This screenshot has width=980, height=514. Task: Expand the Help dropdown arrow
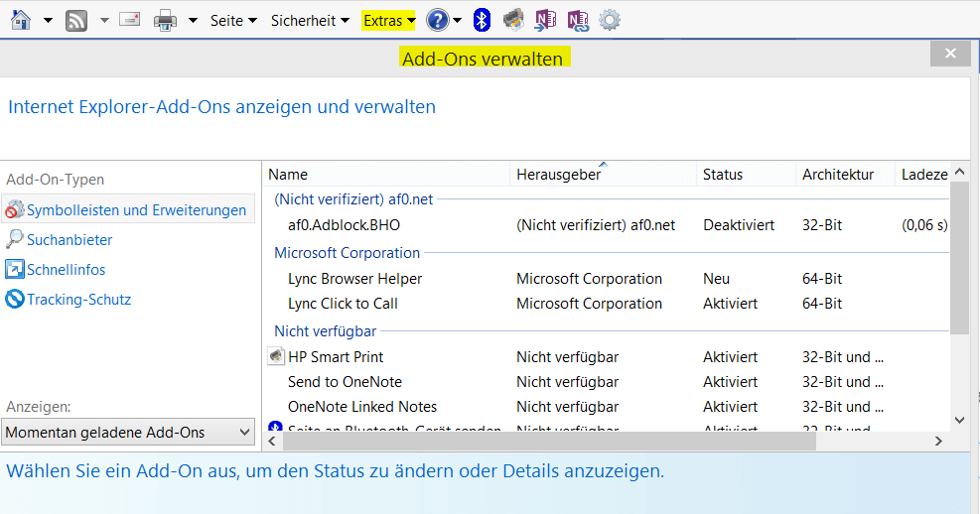(x=457, y=21)
